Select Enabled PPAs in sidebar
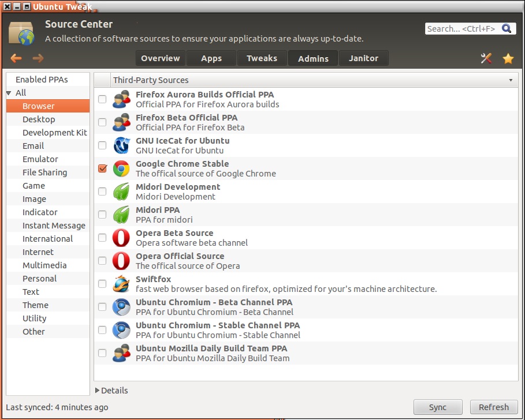This screenshot has width=525, height=420. (48, 80)
